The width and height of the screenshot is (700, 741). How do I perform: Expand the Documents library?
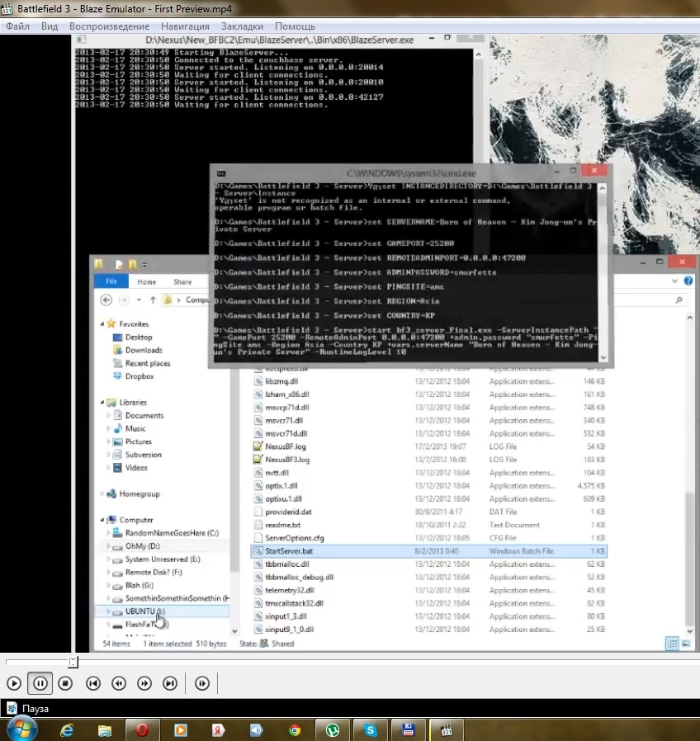point(109,415)
